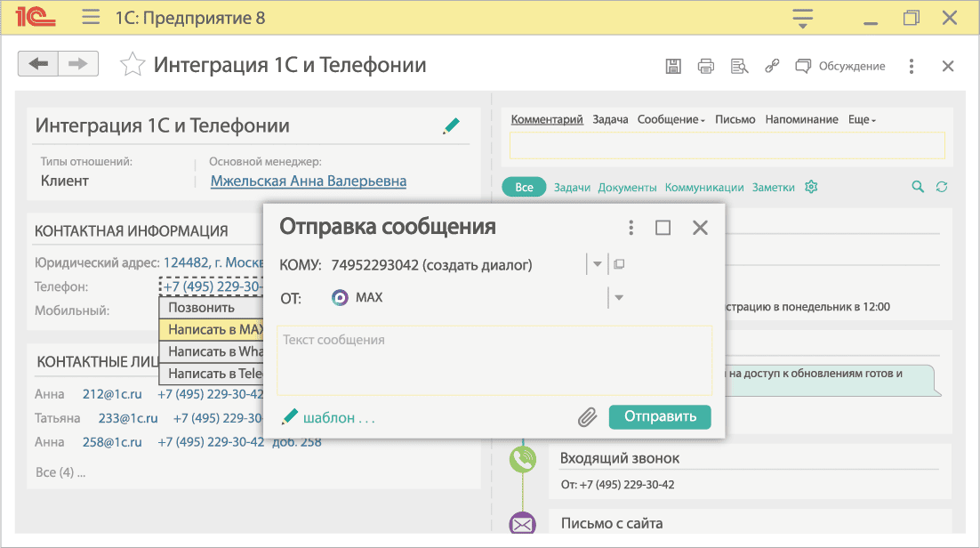Open the form's more actions menu
Viewport: 980px width, 548px height.
(x=912, y=67)
